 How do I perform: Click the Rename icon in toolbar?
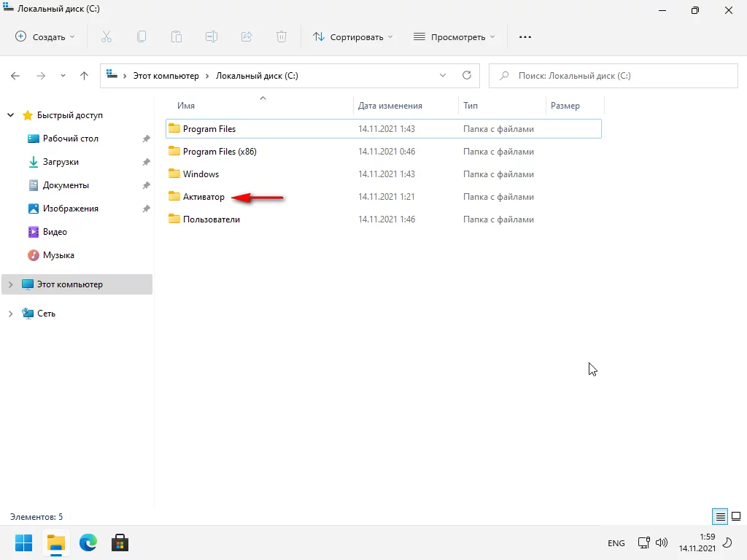pos(212,36)
